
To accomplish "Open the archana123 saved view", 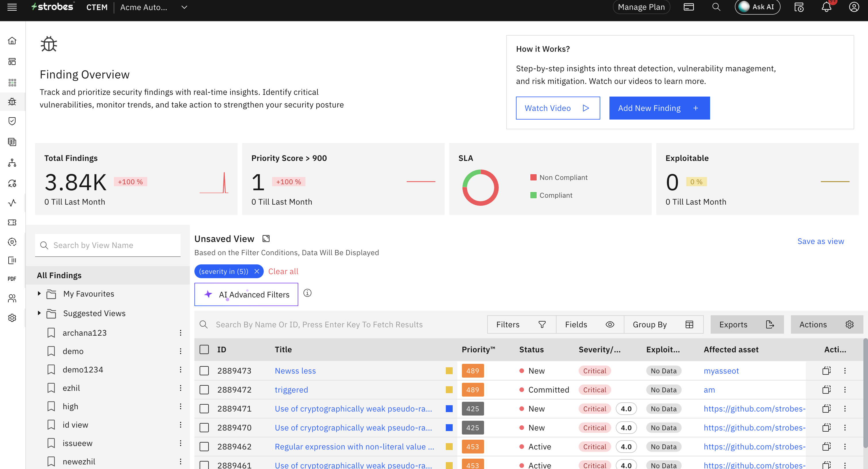I will (x=84, y=333).
